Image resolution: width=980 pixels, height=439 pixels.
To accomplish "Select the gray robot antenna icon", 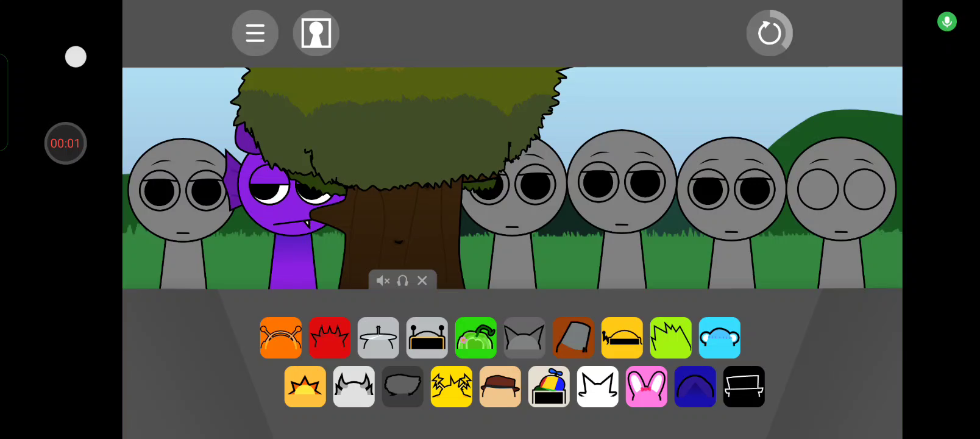I will click(427, 338).
